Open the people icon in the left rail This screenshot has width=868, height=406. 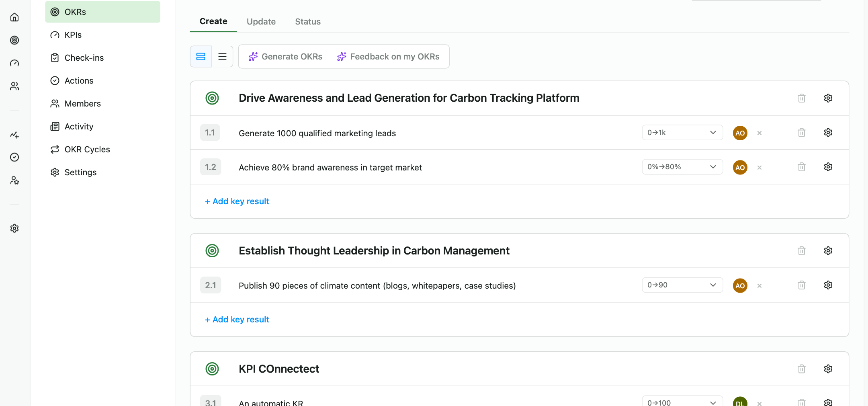[14, 86]
